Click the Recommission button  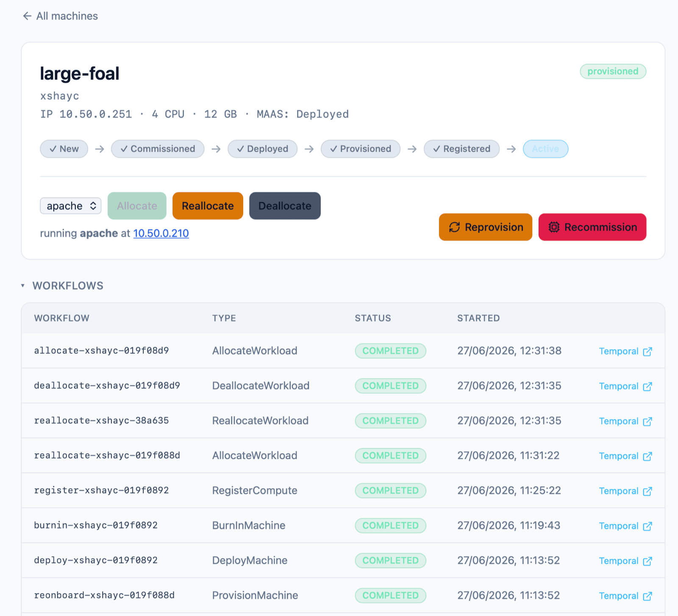[x=592, y=227]
